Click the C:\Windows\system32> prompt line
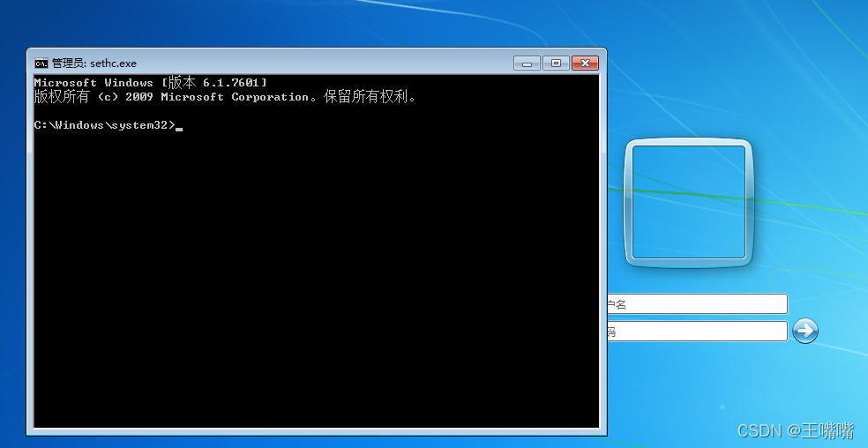The width and height of the screenshot is (868, 448). pyautogui.click(x=108, y=126)
